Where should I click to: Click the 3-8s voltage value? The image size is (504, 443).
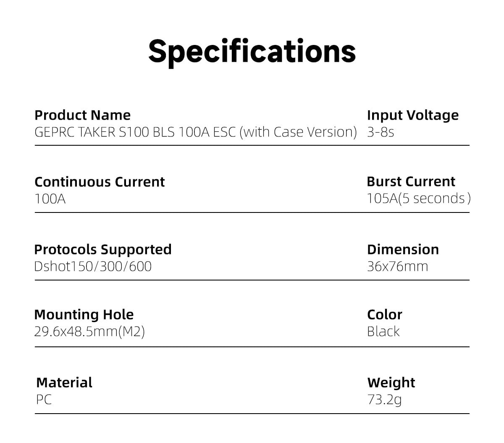click(381, 132)
